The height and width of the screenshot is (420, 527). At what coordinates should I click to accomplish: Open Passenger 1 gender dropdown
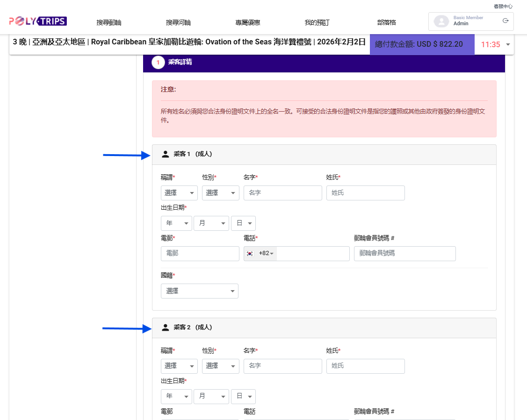click(x=220, y=193)
